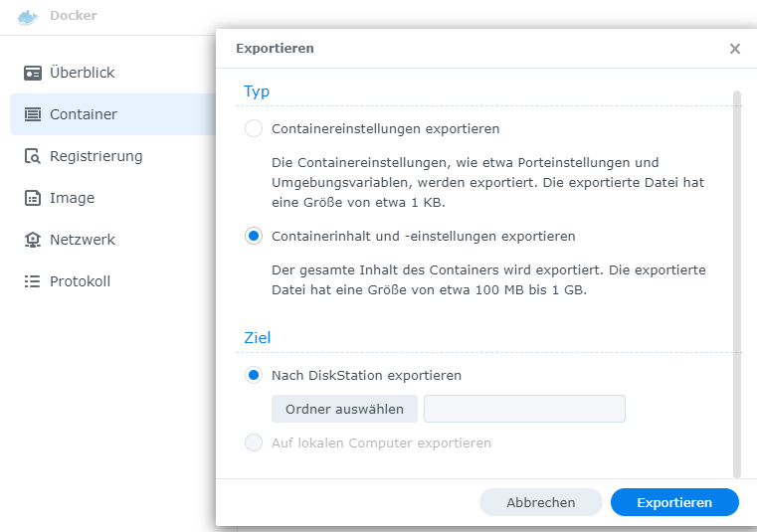Viewport: 757px width, 532px height.
Task: Select Containereinstellungen exportieren radio option
Action: [254, 128]
